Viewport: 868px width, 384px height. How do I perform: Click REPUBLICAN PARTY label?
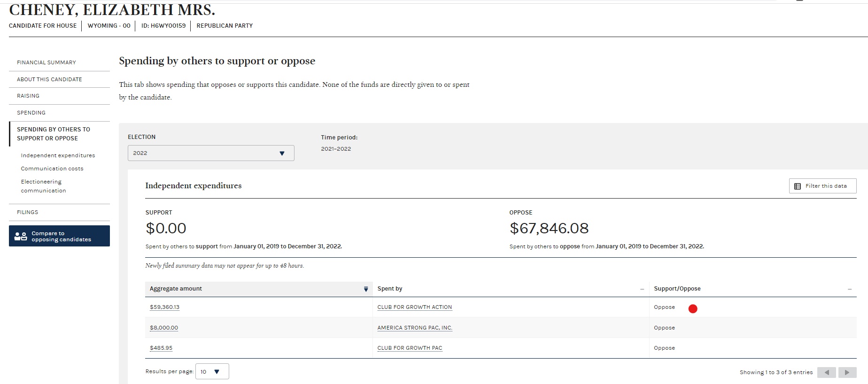(225, 26)
